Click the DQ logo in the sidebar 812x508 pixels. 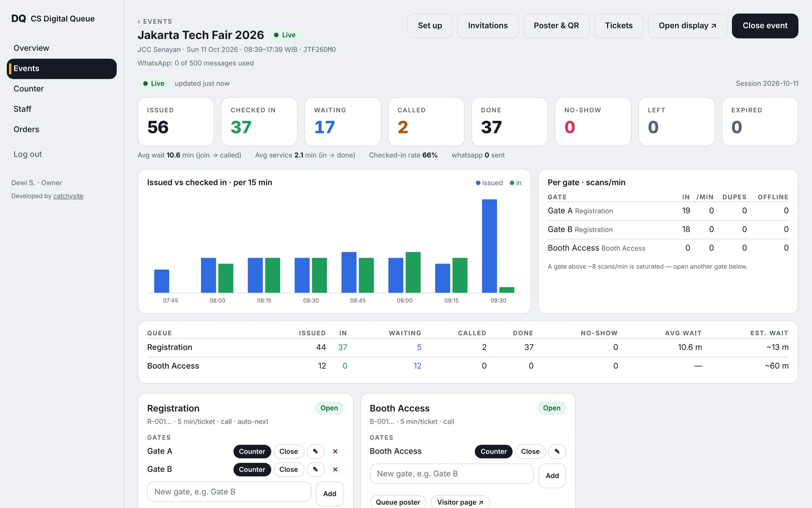pos(19,19)
